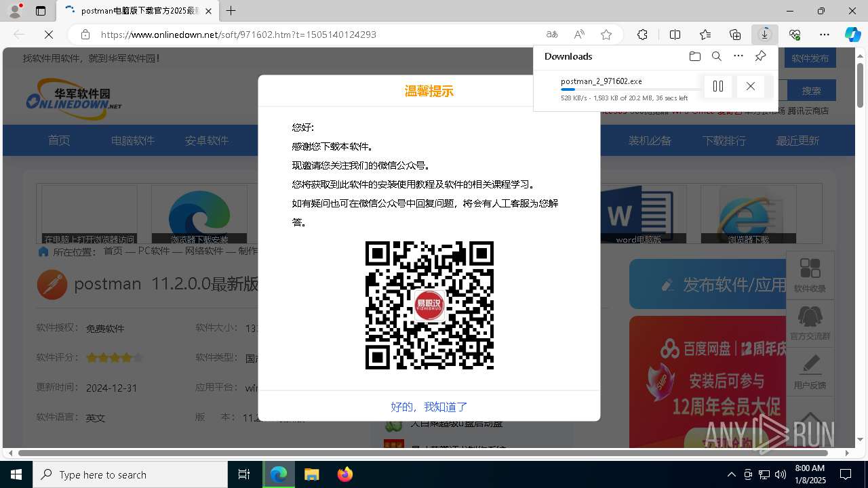This screenshot has width=868, height=488.
Task: Open Copilot sidebar
Action: pyautogui.click(x=852, y=35)
